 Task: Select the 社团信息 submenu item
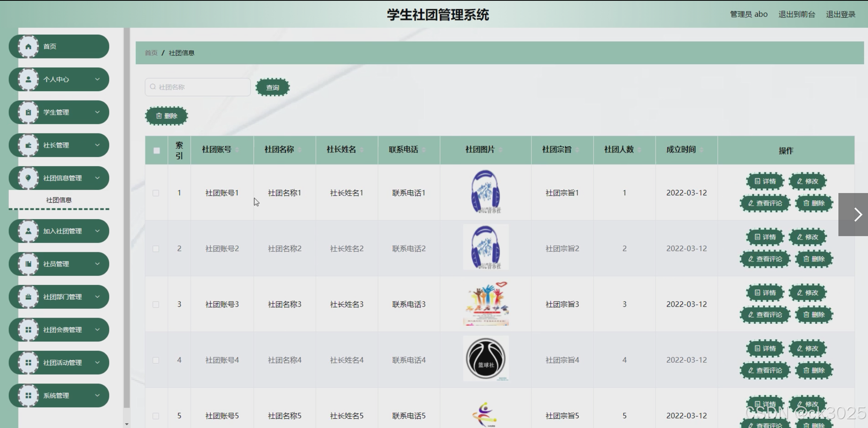tap(59, 200)
